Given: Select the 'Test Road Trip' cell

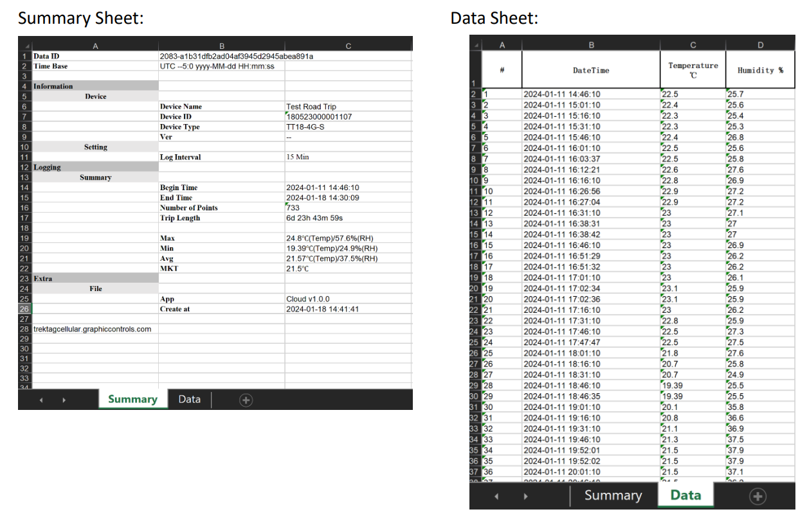Looking at the screenshot, I should (x=348, y=107).
